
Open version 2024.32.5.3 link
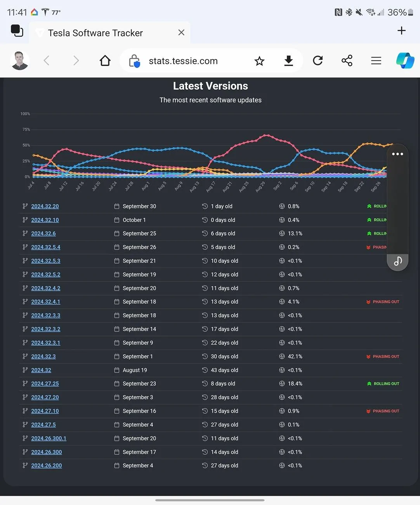(x=46, y=261)
